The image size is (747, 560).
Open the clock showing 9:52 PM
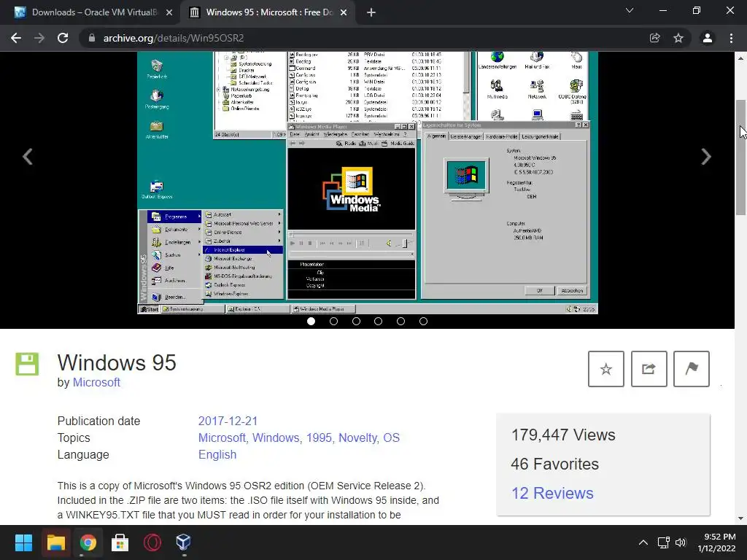coord(717,542)
